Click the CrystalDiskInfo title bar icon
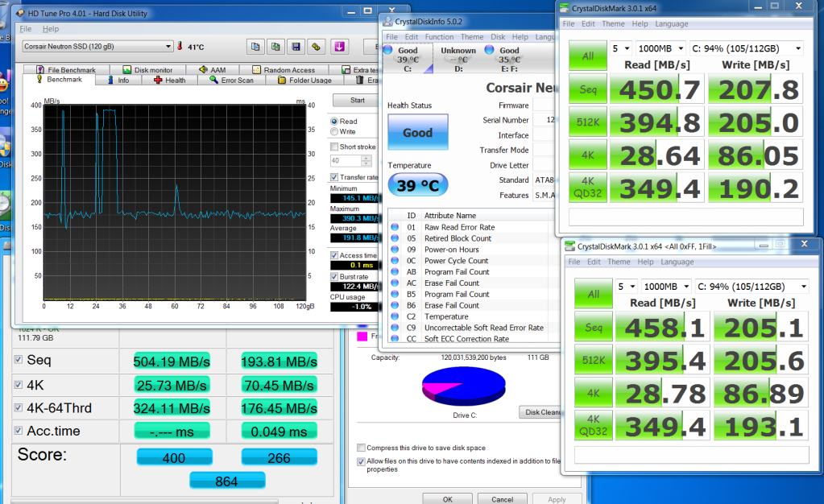 [387, 22]
